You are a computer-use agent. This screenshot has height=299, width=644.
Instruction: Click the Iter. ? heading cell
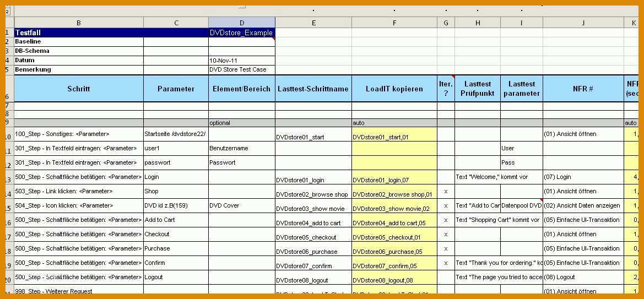(x=446, y=89)
